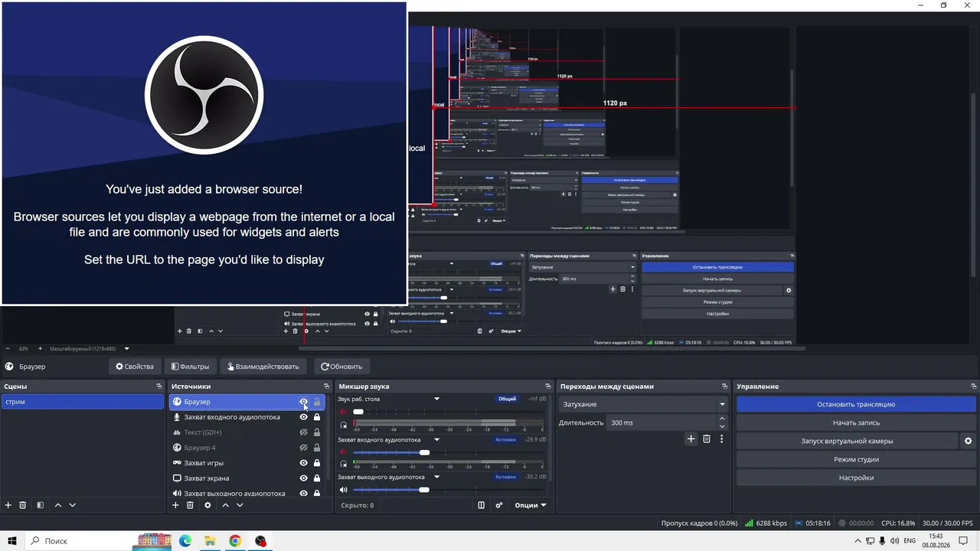
Task: Lock the Браузер source
Action: 317,402
